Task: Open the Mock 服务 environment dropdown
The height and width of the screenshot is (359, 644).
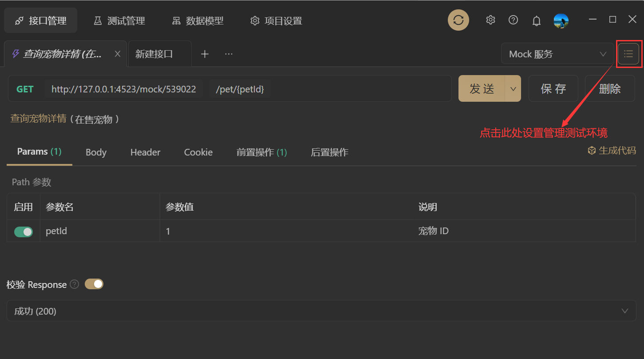Action: pos(557,54)
